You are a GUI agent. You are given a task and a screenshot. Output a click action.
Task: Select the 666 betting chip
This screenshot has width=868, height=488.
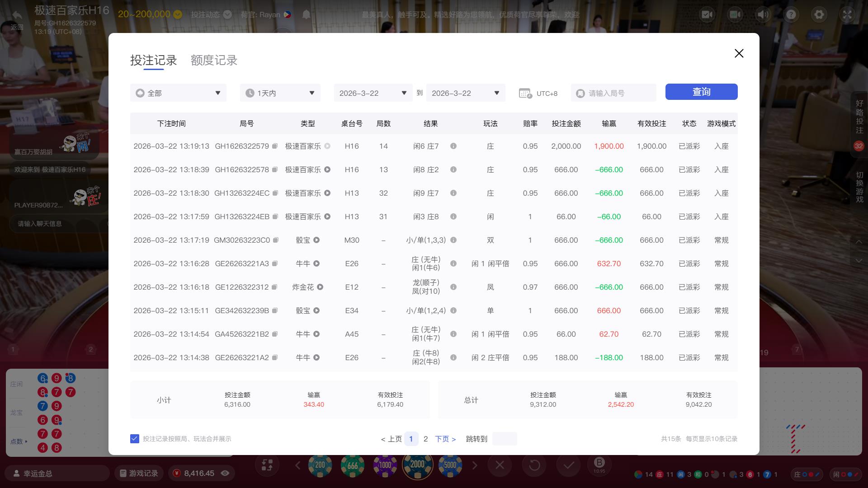[x=353, y=465]
